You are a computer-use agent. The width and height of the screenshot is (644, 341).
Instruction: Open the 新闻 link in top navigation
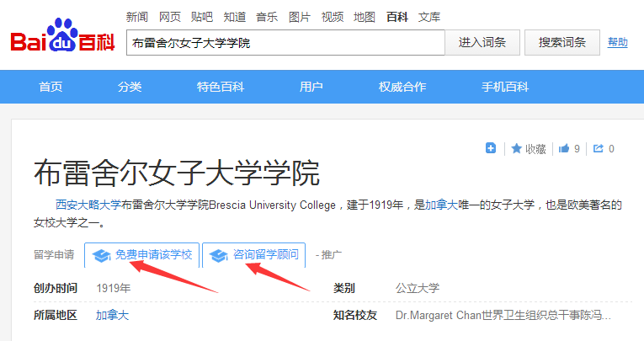[x=136, y=17]
